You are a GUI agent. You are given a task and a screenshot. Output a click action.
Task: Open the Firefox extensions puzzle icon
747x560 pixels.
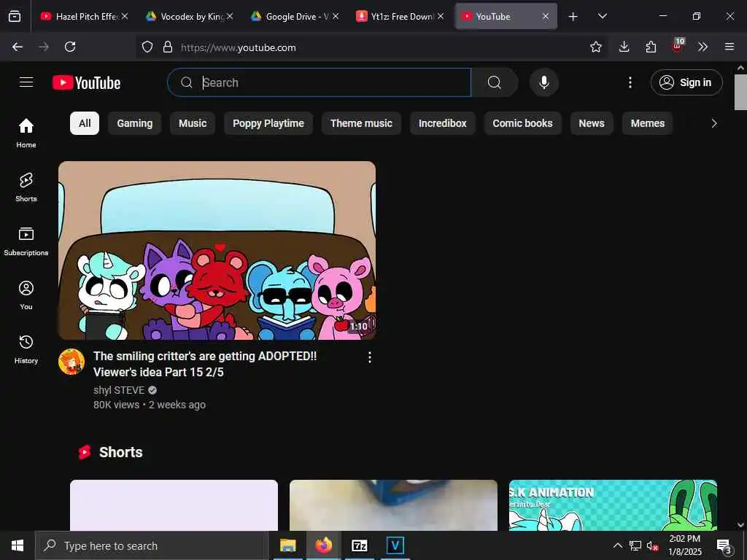pos(651,47)
